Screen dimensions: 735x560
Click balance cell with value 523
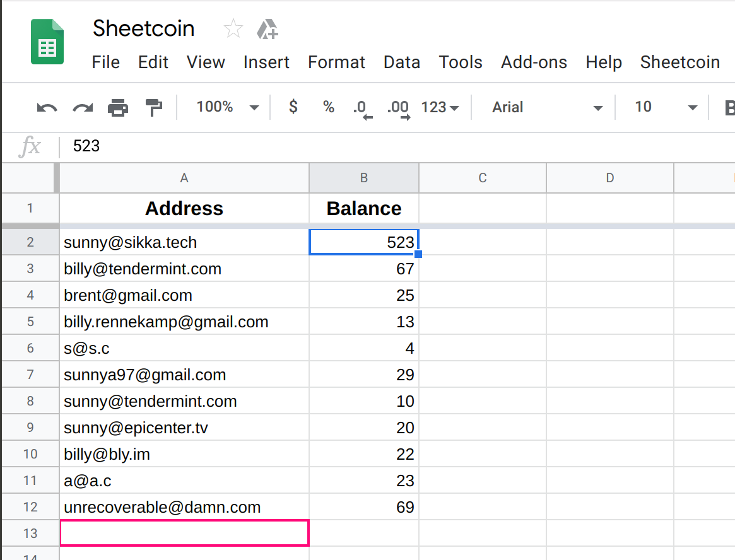[x=364, y=242]
